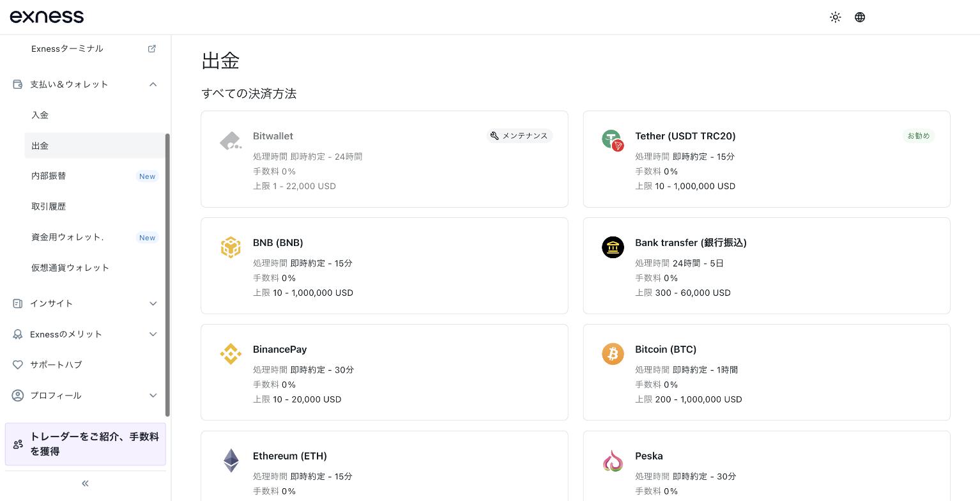Click the 支払い＆ウォレット wallet icon
980x501 pixels.
pos(18,84)
